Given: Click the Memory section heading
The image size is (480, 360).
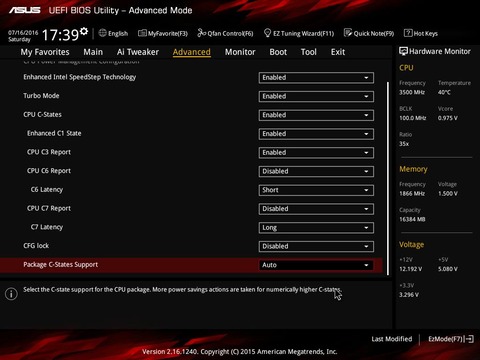Looking at the screenshot, I should [x=413, y=169].
